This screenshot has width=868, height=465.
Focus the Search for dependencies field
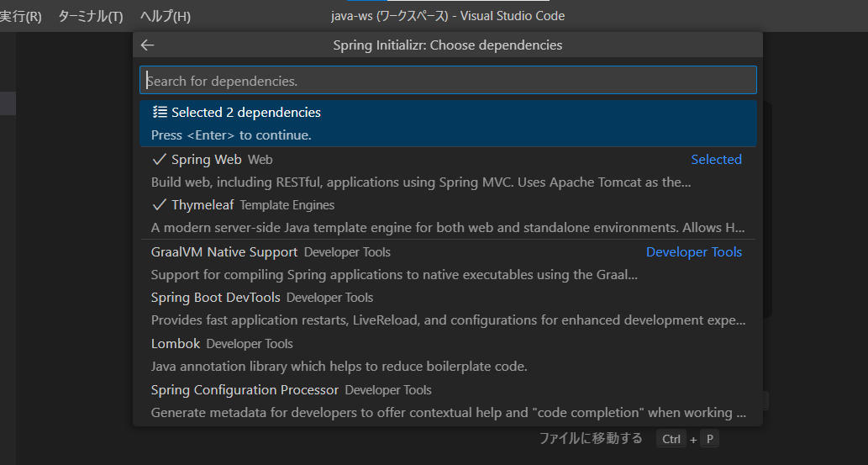[448, 81]
